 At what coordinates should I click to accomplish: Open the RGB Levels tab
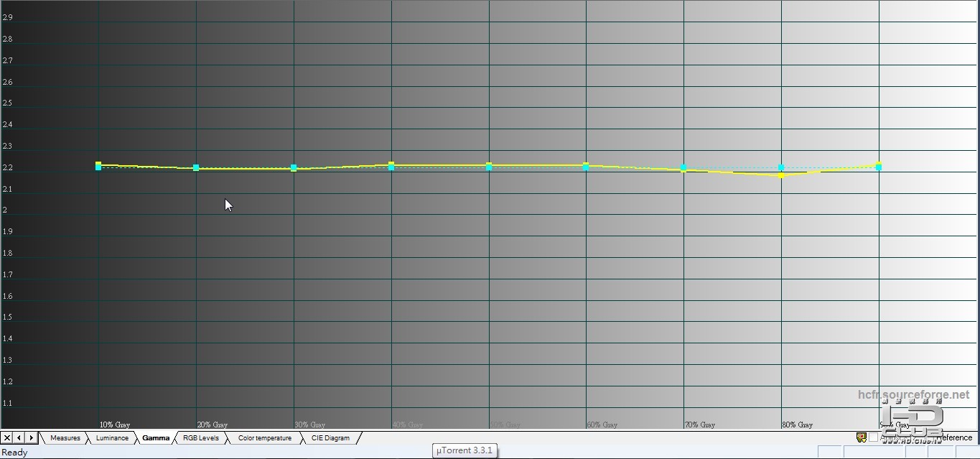(x=201, y=437)
